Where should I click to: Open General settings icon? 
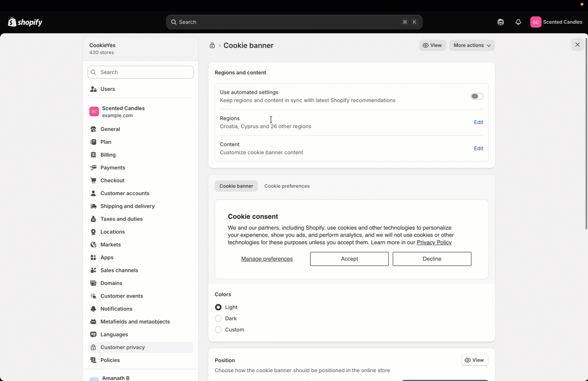[x=93, y=129]
